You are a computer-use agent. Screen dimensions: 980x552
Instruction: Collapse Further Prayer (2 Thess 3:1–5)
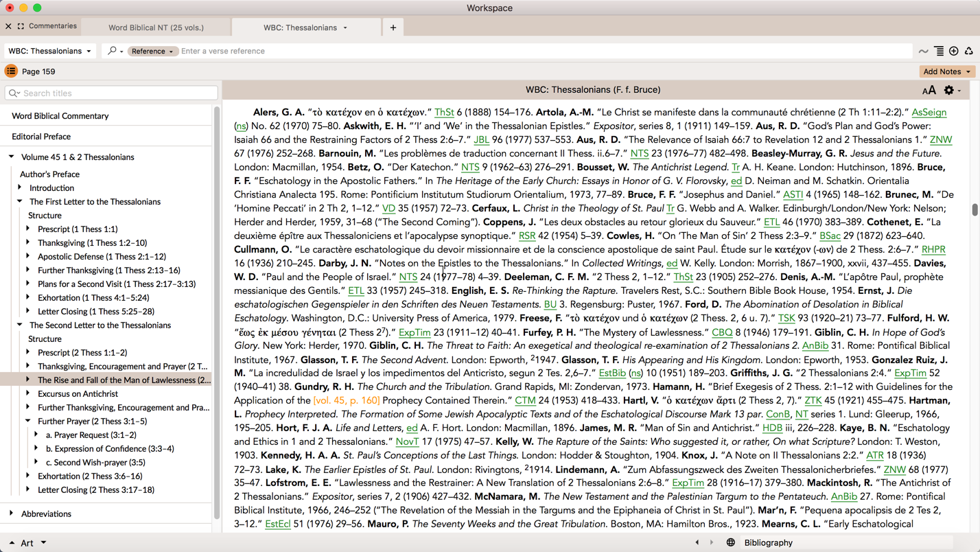pos(28,421)
